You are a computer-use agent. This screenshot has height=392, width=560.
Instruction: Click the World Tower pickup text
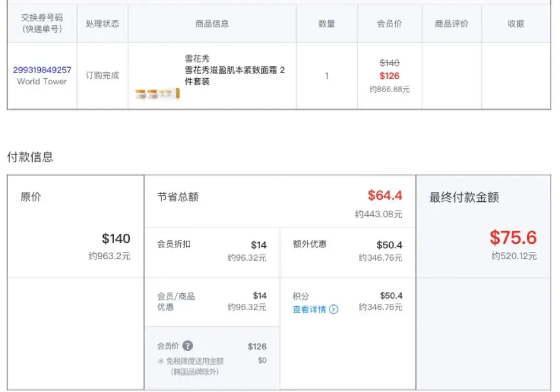[42, 82]
